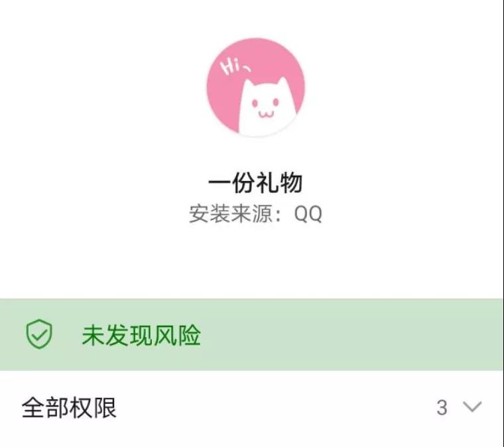Tap the 权限 characters in the permissions label

coord(93,408)
